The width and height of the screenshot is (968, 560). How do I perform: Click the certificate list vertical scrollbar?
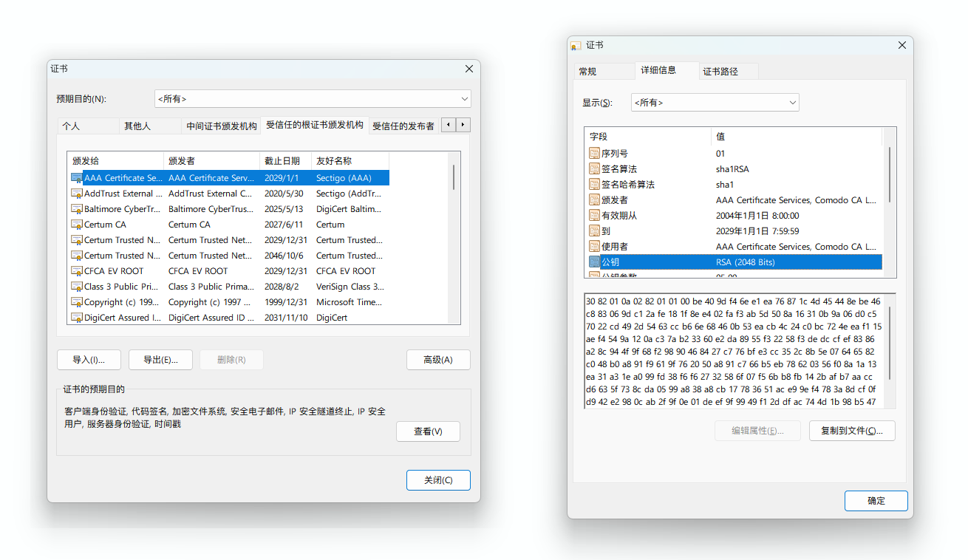point(454,239)
